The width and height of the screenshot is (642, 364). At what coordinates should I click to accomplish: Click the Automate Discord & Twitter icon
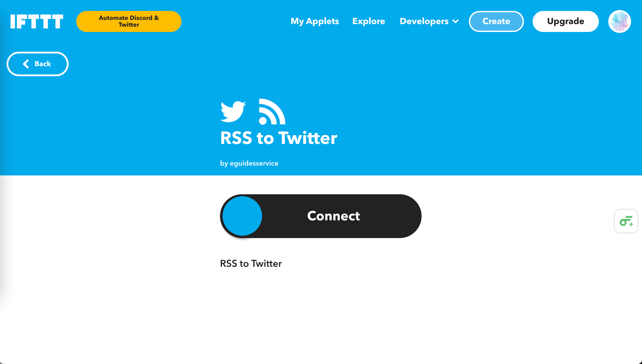point(129,21)
